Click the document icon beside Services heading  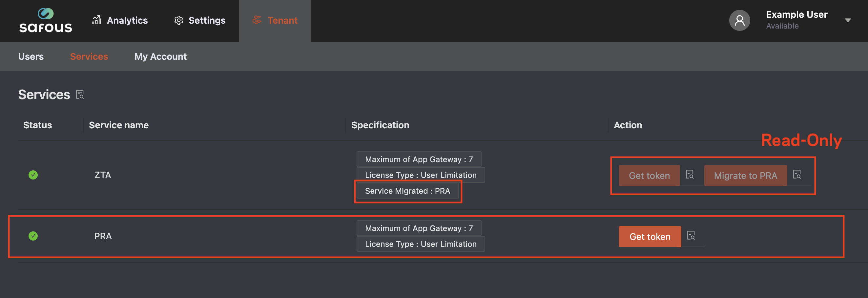80,95
